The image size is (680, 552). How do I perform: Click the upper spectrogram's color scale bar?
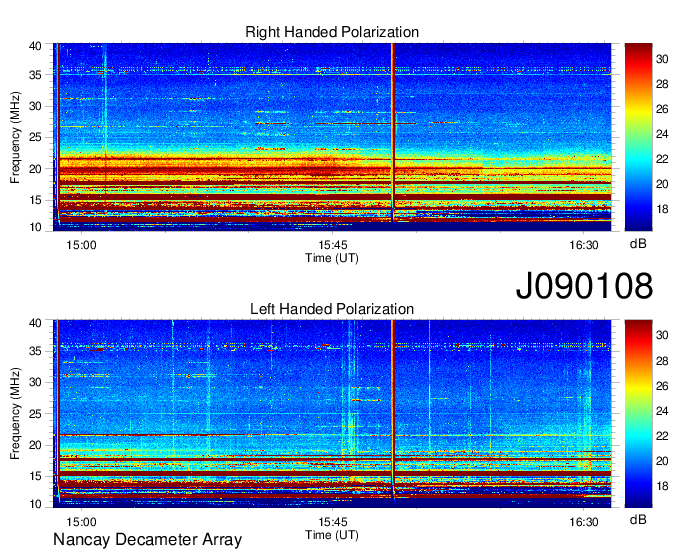pos(638,137)
